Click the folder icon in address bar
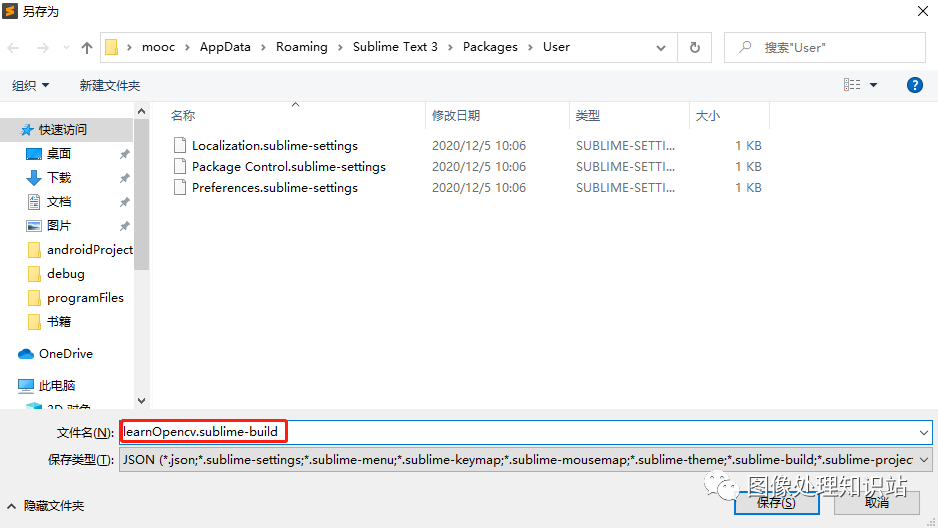The width and height of the screenshot is (938, 528). [111, 47]
